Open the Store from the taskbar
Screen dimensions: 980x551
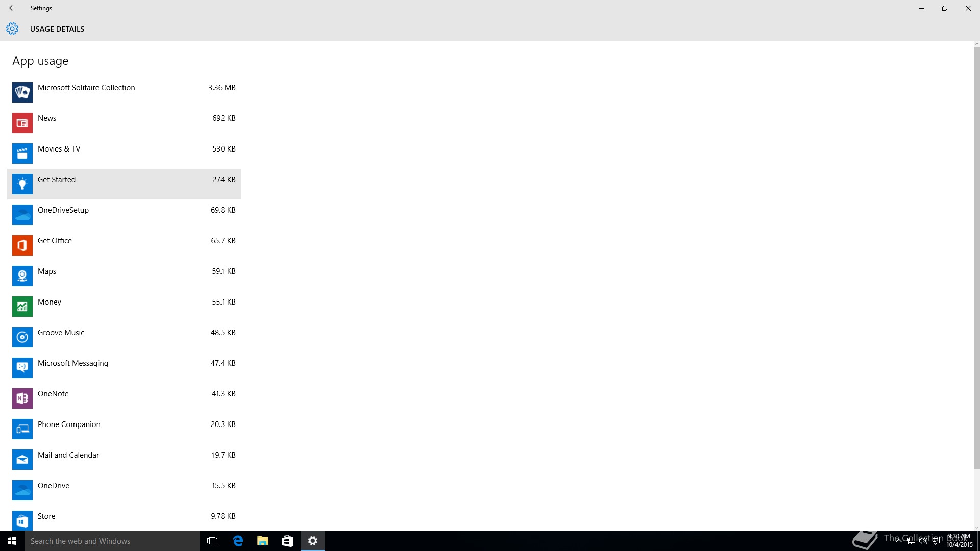[288, 541]
